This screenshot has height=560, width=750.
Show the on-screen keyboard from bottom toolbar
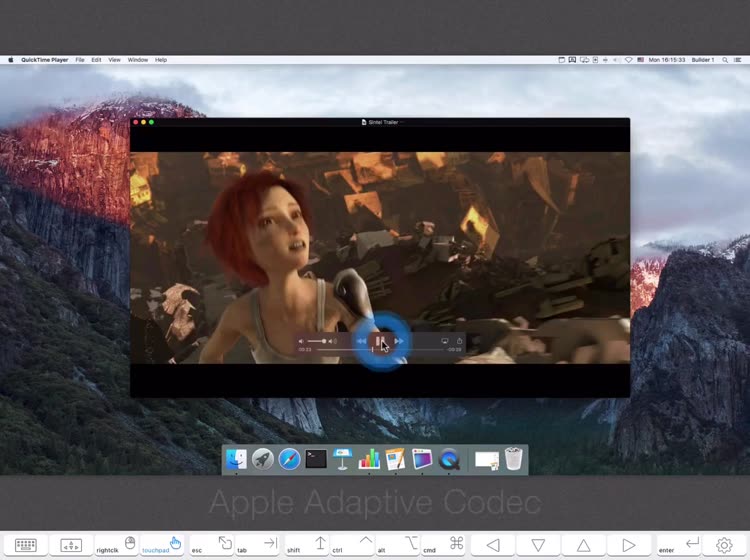click(25, 545)
